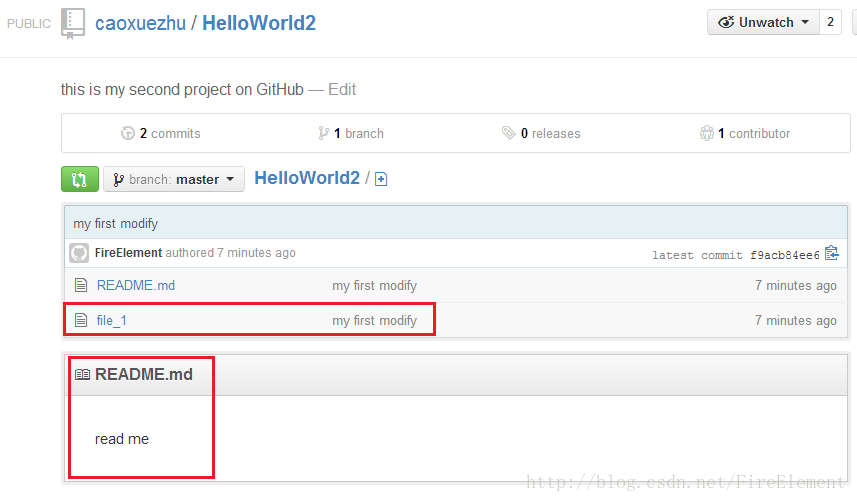Click the Unwatch button
The width and height of the screenshot is (857, 502).
pos(763,22)
